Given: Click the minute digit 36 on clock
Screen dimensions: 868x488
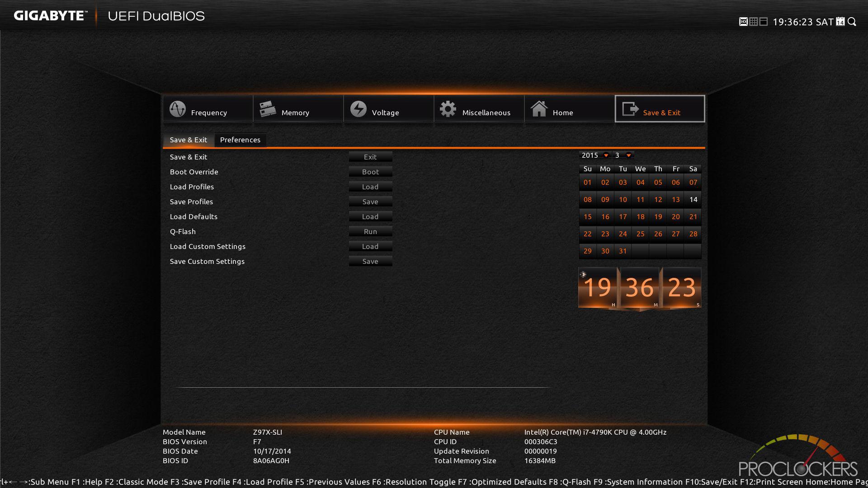Looking at the screenshot, I should tap(640, 287).
